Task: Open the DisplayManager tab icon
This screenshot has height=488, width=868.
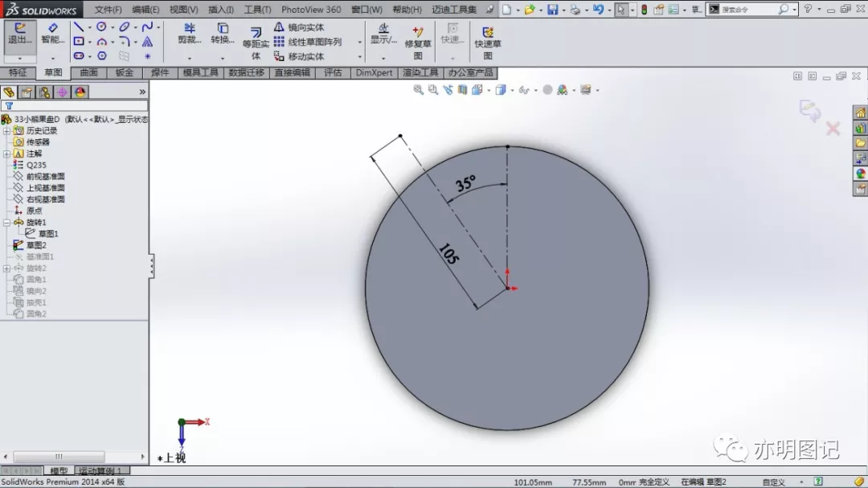Action: point(80,92)
